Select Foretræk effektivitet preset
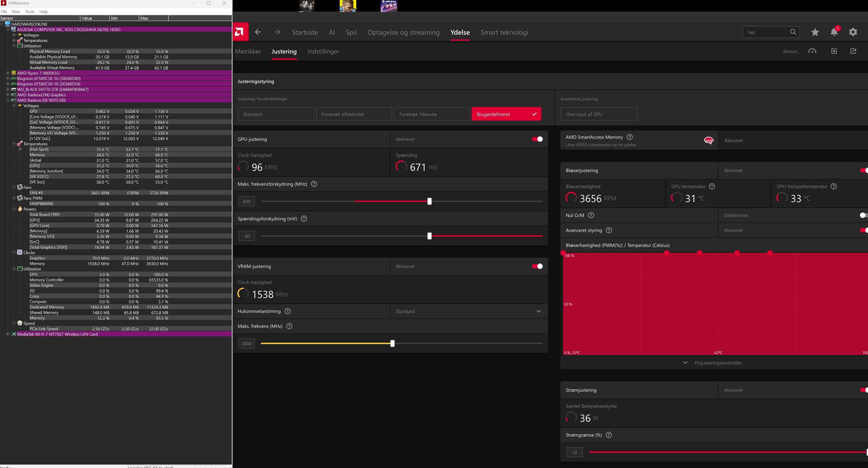868x468 pixels. [x=354, y=114]
